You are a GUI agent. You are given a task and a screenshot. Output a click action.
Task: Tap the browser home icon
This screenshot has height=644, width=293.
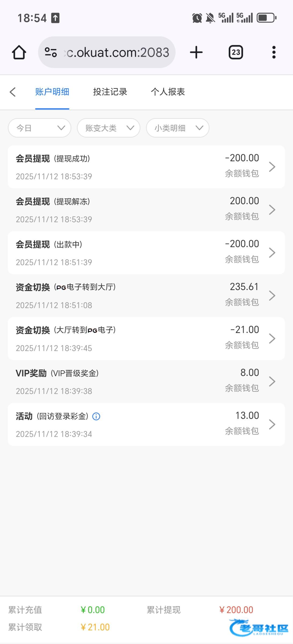point(19,52)
